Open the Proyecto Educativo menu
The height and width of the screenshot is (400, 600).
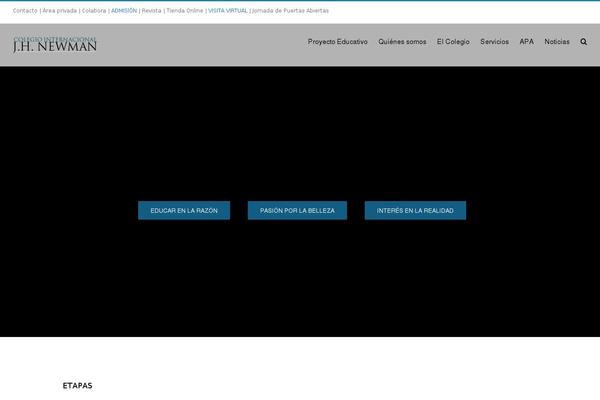point(338,42)
